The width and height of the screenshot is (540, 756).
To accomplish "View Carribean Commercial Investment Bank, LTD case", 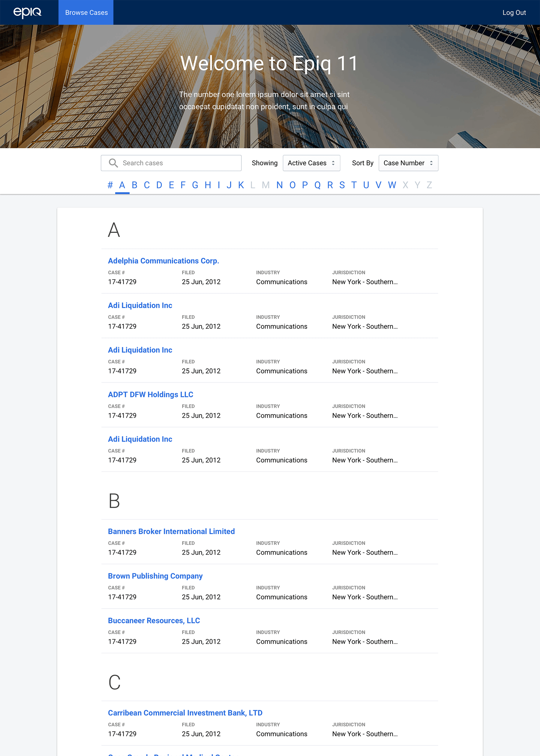I will tap(185, 713).
